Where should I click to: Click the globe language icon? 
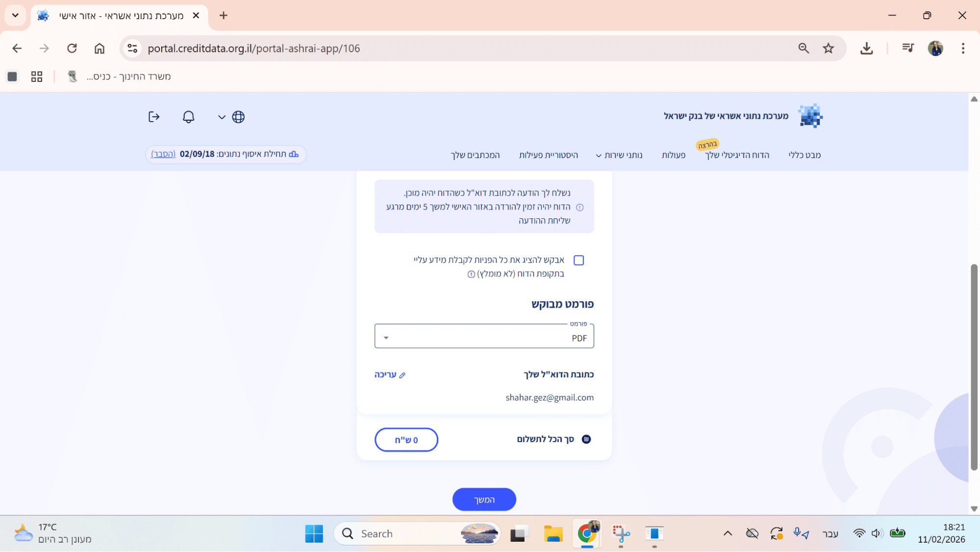238,117
